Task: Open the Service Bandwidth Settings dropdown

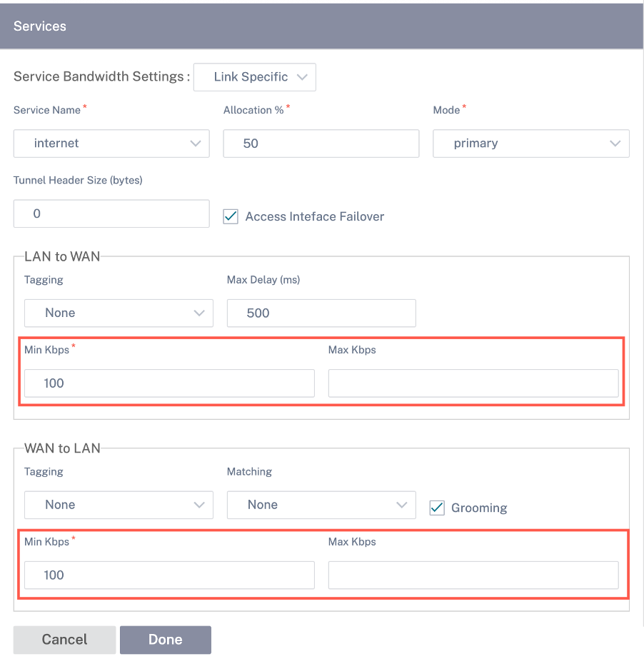Action: 254,77
